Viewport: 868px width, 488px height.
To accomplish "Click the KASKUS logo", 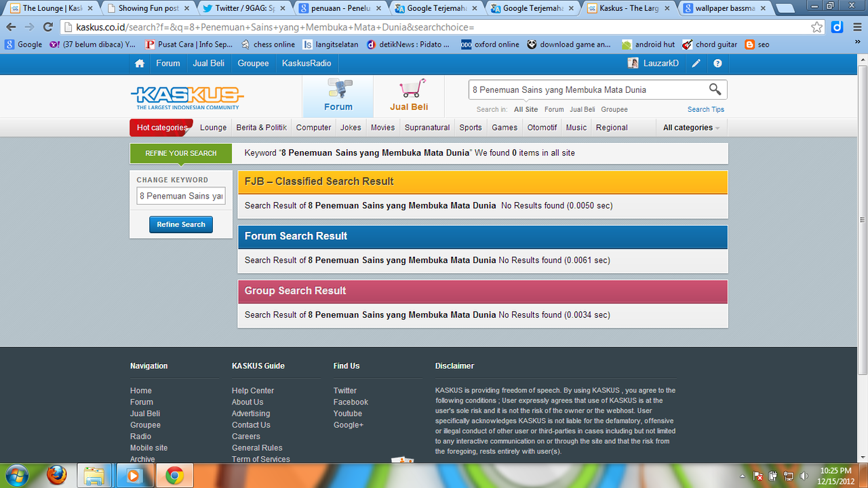I will 187,98.
